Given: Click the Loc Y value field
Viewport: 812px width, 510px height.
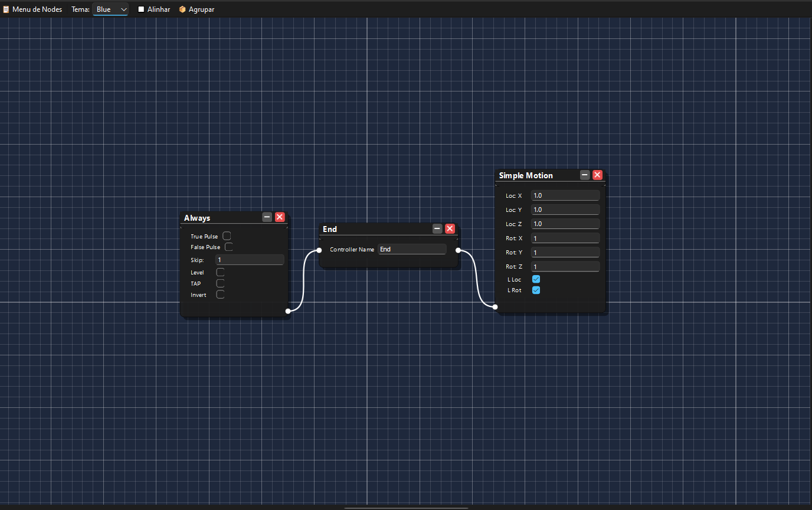Looking at the screenshot, I should (x=565, y=210).
